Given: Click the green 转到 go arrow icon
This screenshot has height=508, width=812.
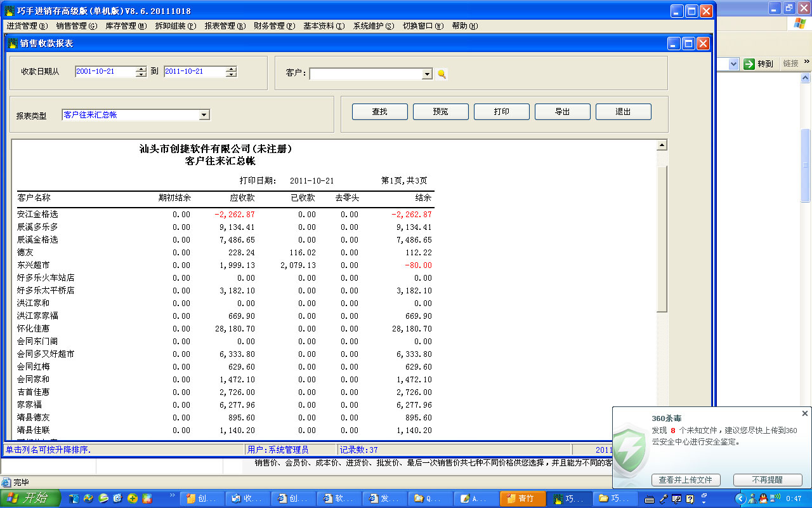Looking at the screenshot, I should 749,63.
